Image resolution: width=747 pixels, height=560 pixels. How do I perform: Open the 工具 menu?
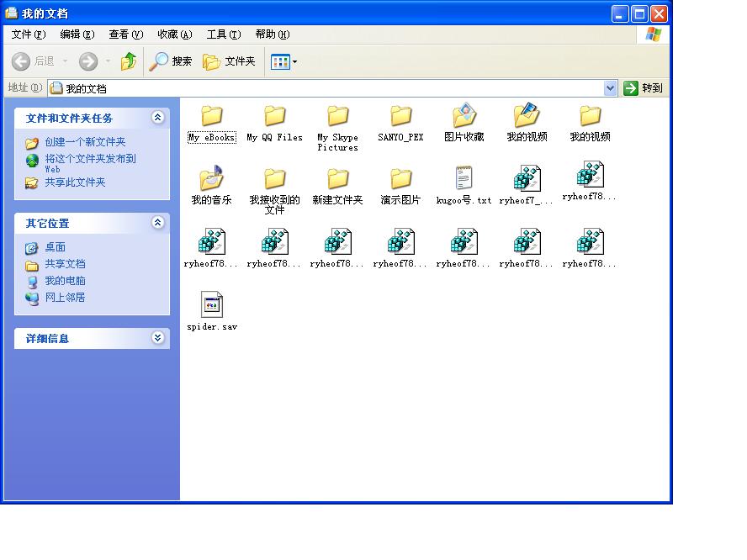223,34
